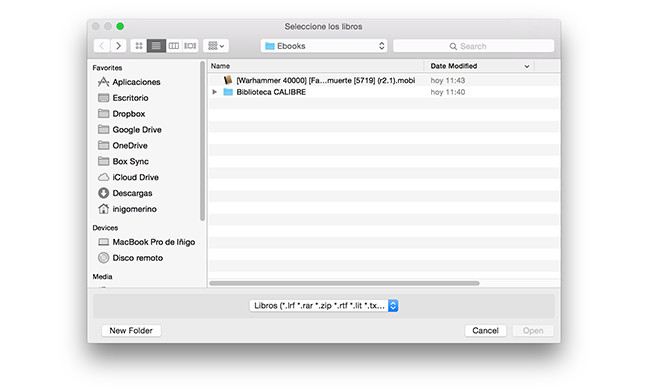Switch to cover flow view
Screen dimensions: 650x392
(190, 46)
